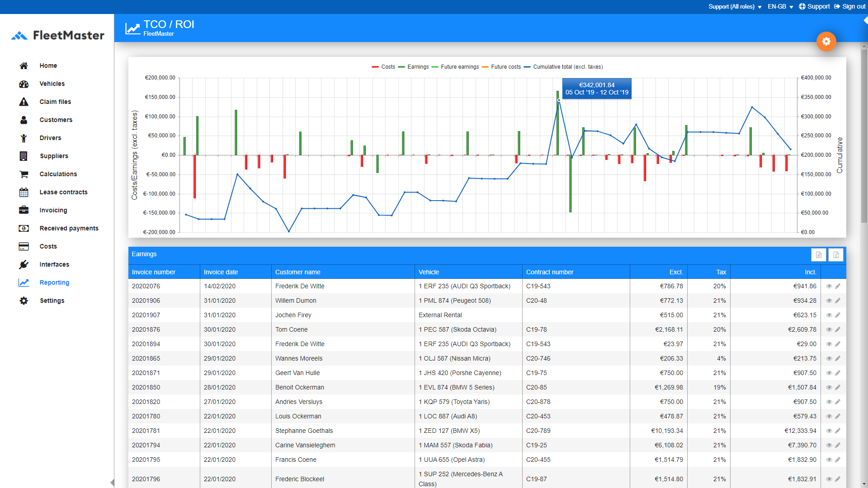The image size is (868, 488).
Task: Sort by Vehicle column header
Action: [468, 272]
